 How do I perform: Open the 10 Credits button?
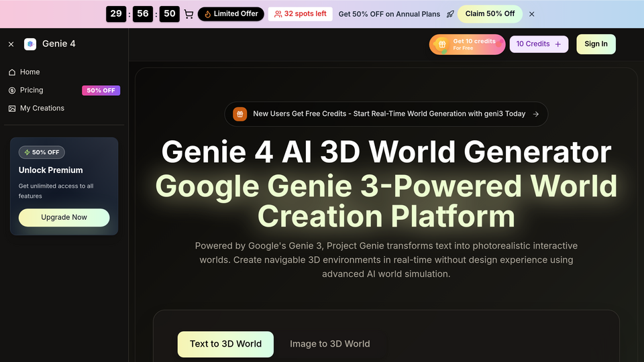[539, 44]
